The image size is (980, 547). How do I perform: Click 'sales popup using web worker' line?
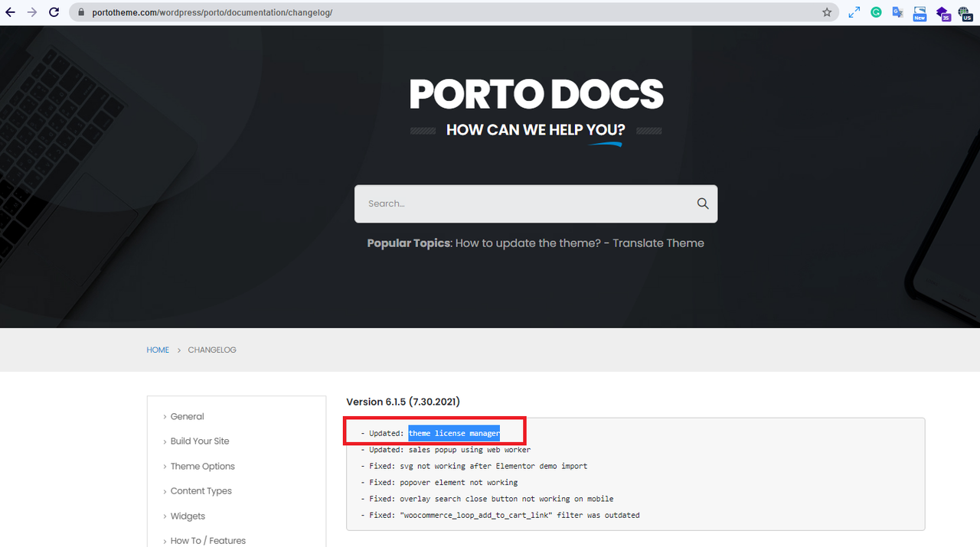coord(446,450)
